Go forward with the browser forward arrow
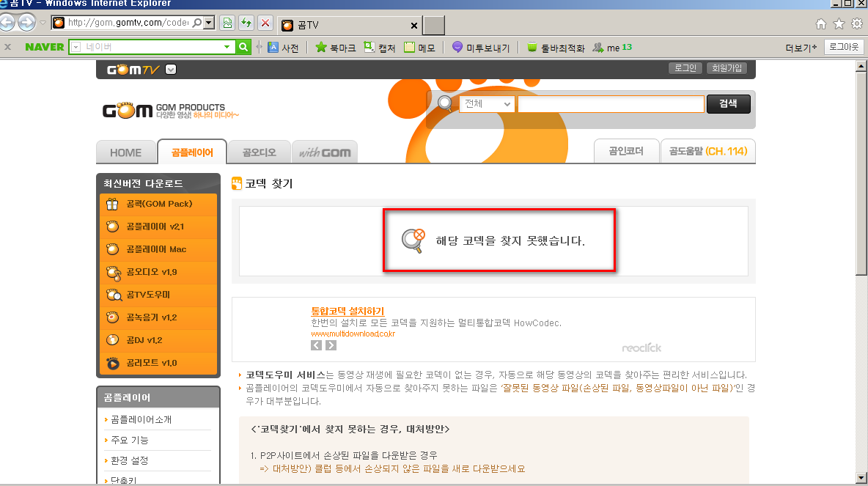 (26, 23)
